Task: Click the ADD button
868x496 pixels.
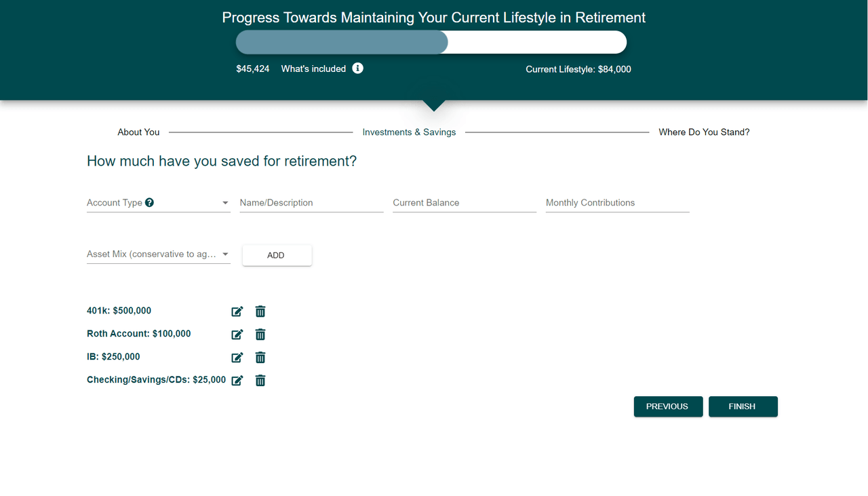Action: (277, 255)
